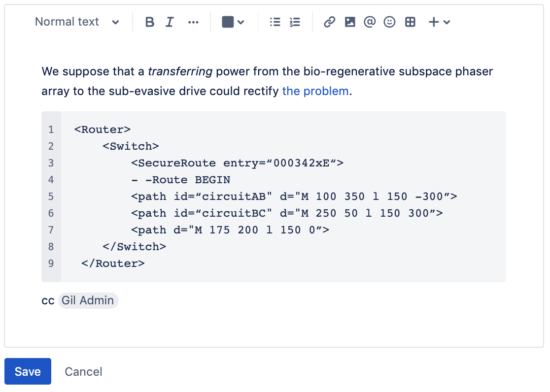Expand the plus insert menu
The width and height of the screenshot is (550, 392).
coord(439,22)
